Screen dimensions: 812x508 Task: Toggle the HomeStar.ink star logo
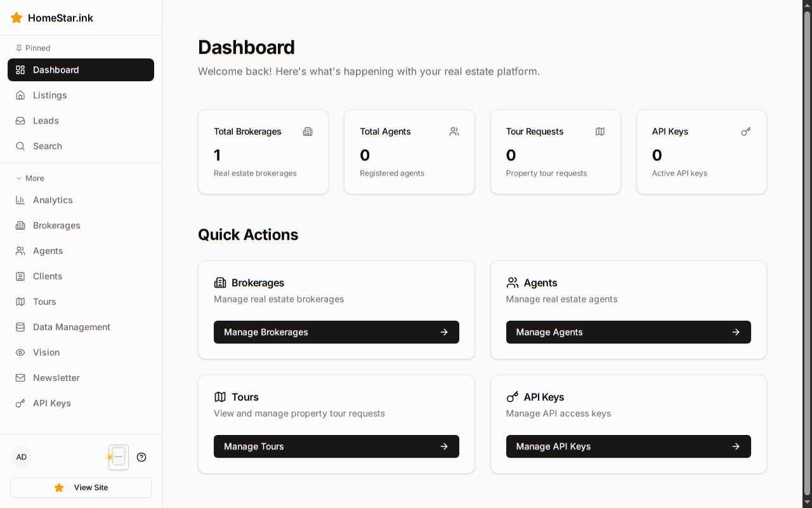[x=16, y=18]
